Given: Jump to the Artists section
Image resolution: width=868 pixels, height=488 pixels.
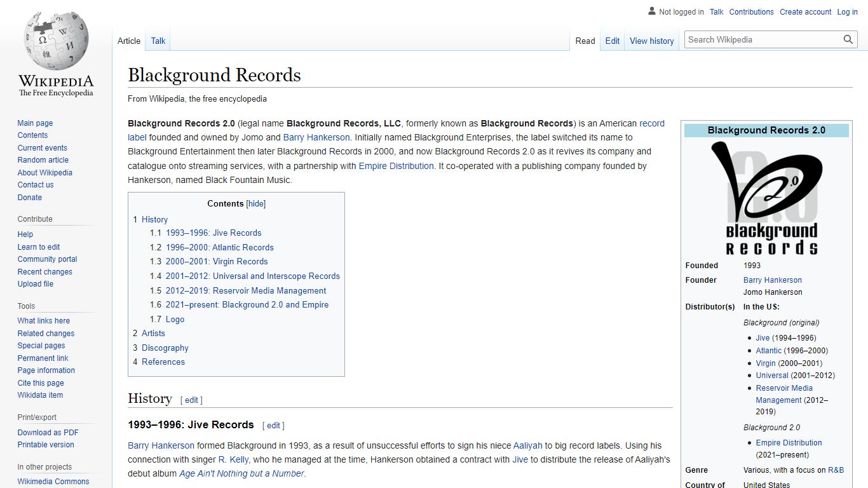Looking at the screenshot, I should 153,334.
